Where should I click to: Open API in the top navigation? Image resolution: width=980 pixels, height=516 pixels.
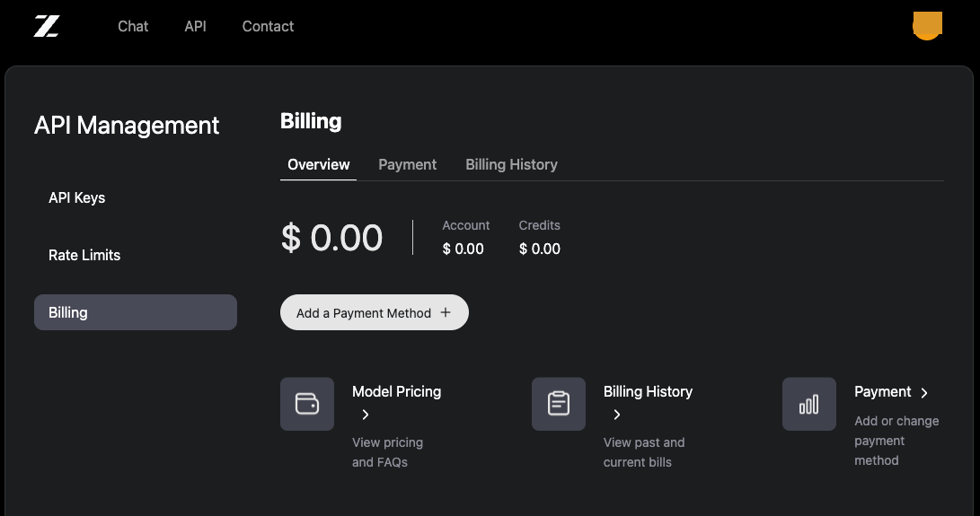coord(196,26)
